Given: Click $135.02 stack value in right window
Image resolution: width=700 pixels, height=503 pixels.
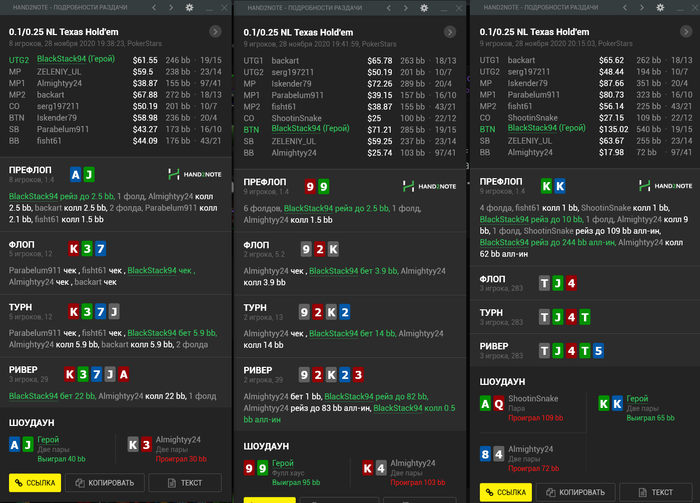Looking at the screenshot, I should click(613, 129).
